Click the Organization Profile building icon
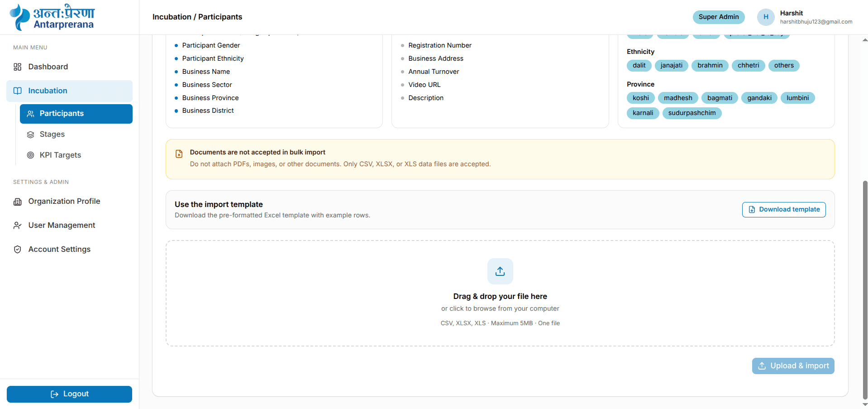 pos(18,202)
